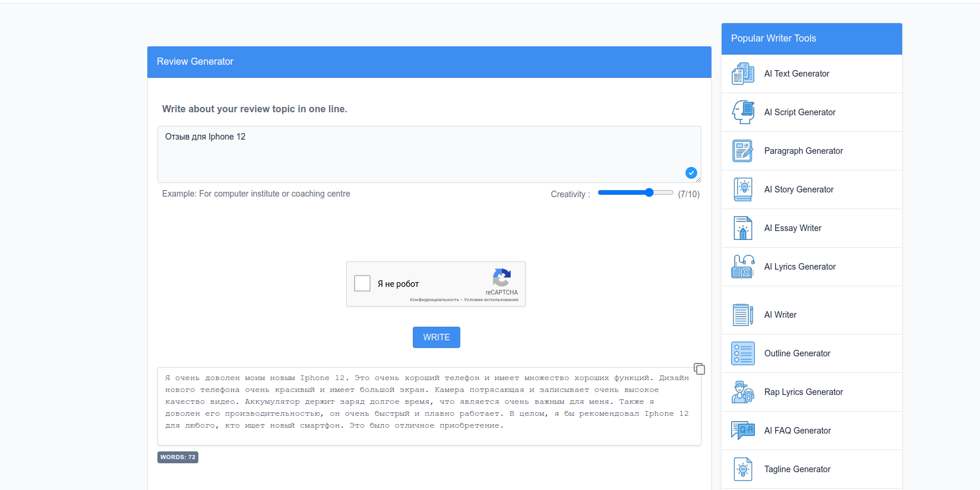This screenshot has width=980, height=490.
Task: Open the AI Script Generator icon
Action: 742,112
